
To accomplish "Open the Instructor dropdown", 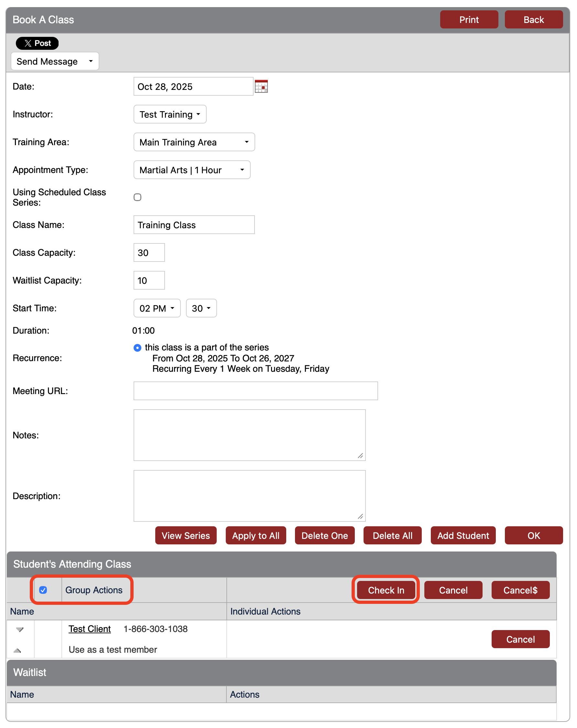I will click(169, 114).
